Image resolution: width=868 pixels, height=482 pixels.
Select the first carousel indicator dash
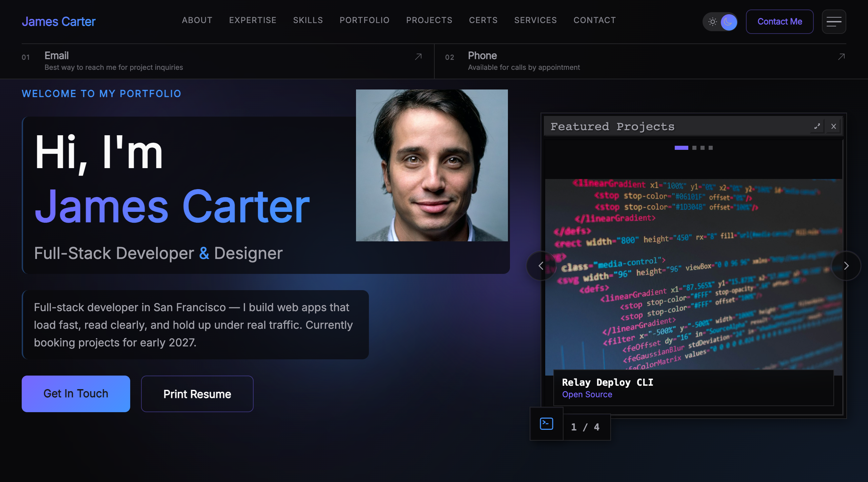[x=681, y=148]
